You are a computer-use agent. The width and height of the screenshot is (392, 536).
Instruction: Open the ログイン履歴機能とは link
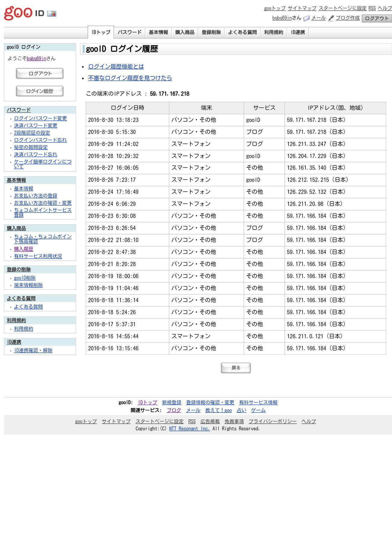[116, 67]
